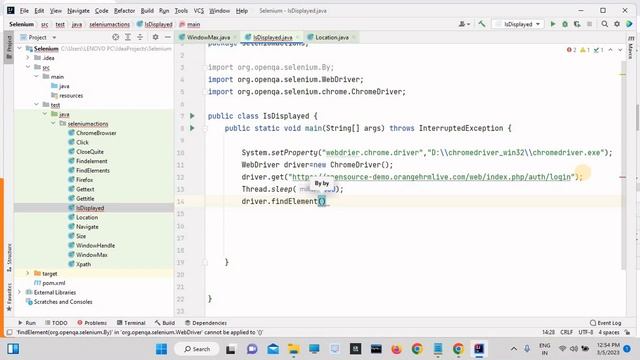This screenshot has width=640, height=360.
Task: Start debugging with the Debug icon
Action: (x=565, y=24)
